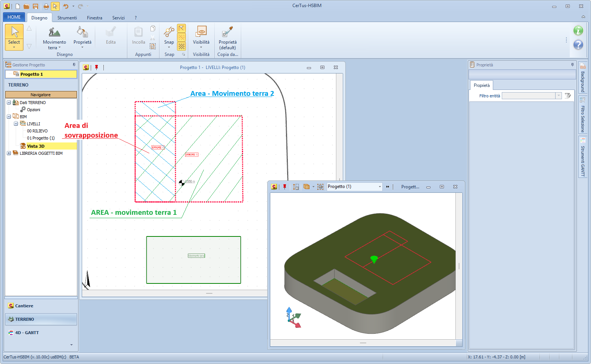The height and width of the screenshot is (364, 591).
Task: Click the Save icon in quick access toolbar
Action: tap(35, 6)
